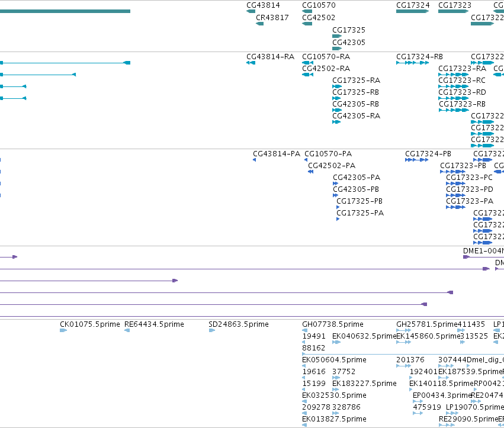Select the CG17325 gene label
Screen dimensions: 504x428
[349, 30]
